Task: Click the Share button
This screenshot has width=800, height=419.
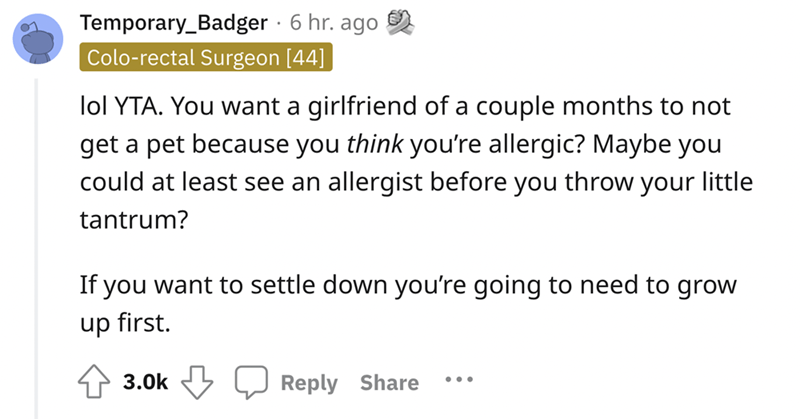Action: pyautogui.click(x=389, y=382)
